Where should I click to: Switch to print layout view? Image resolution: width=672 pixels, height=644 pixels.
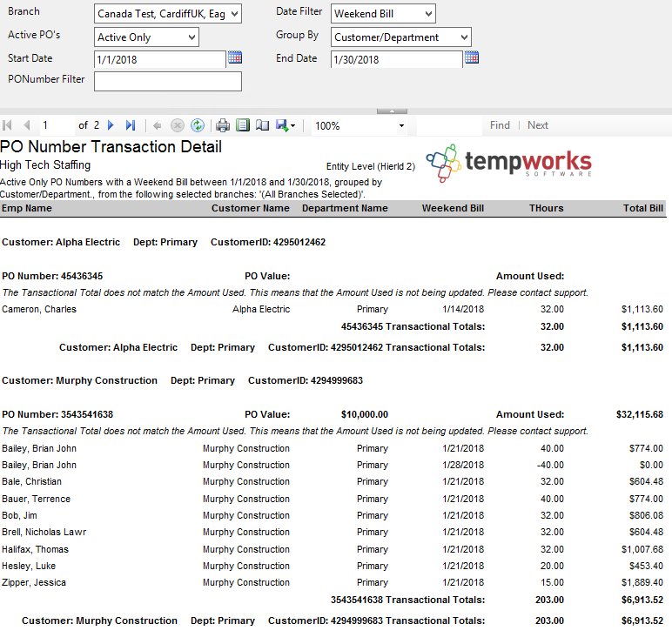(243, 125)
